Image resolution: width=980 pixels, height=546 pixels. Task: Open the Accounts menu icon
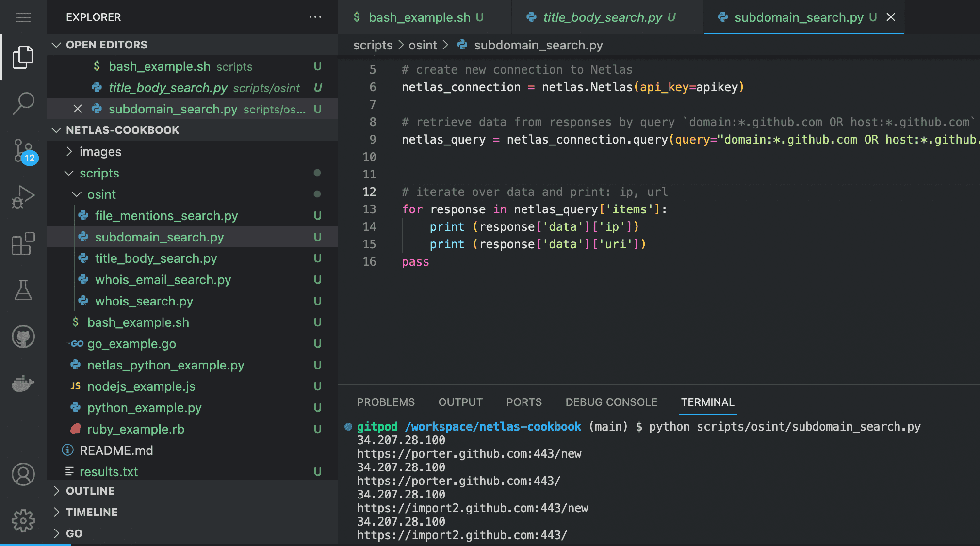[23, 474]
